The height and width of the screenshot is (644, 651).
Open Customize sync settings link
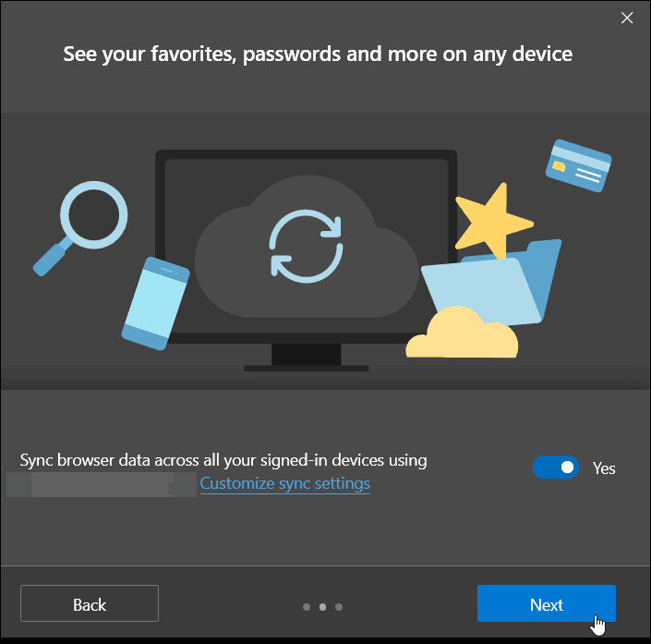click(x=284, y=483)
